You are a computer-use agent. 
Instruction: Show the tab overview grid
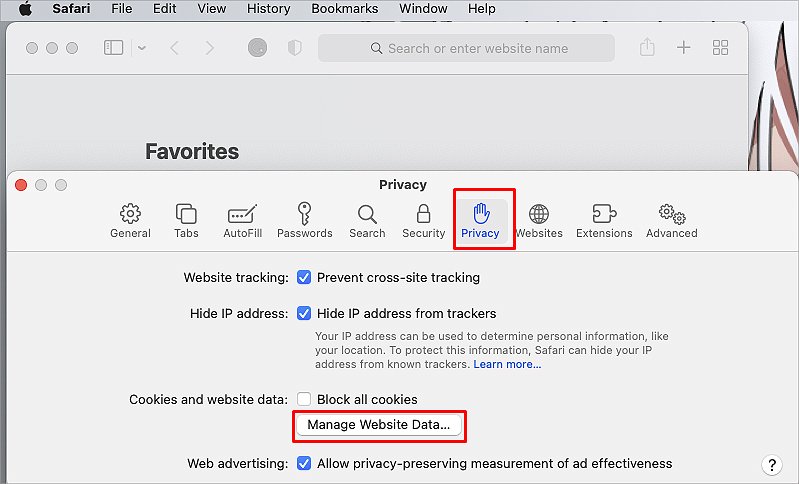[720, 48]
